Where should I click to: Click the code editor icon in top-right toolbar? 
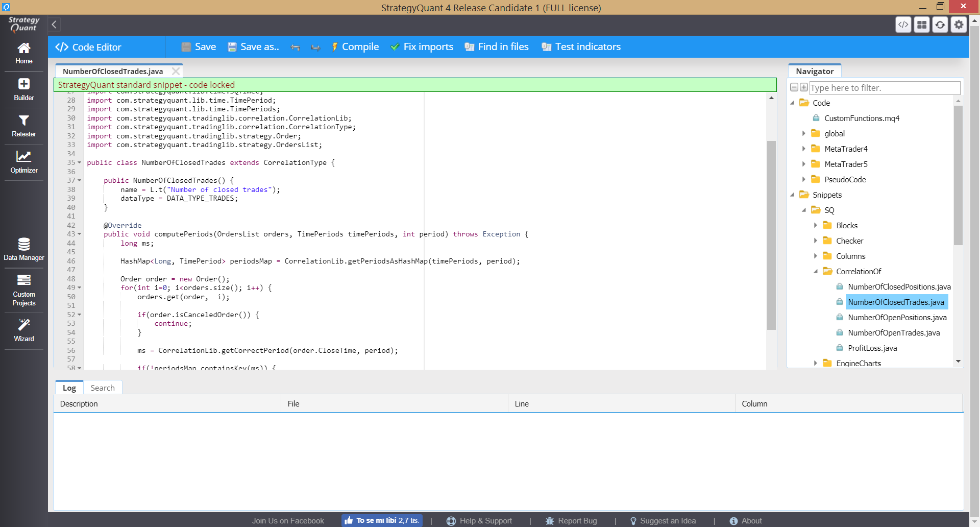[903, 25]
